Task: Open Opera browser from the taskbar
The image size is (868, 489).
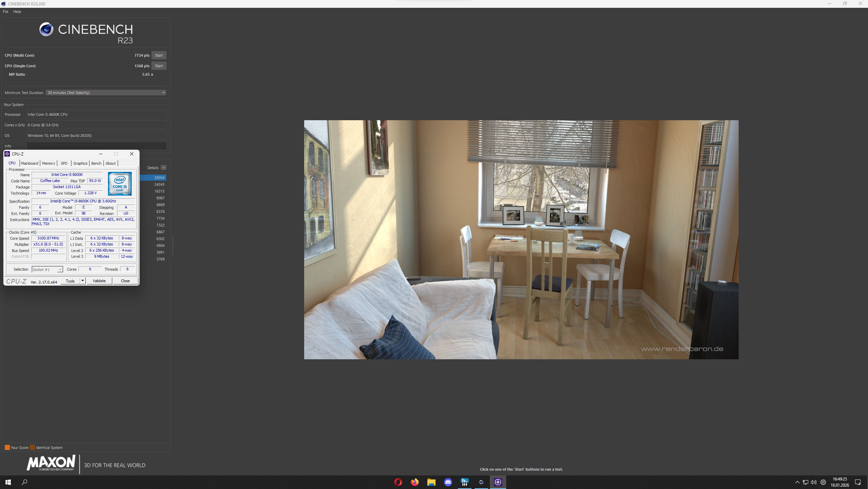Action: click(x=398, y=482)
